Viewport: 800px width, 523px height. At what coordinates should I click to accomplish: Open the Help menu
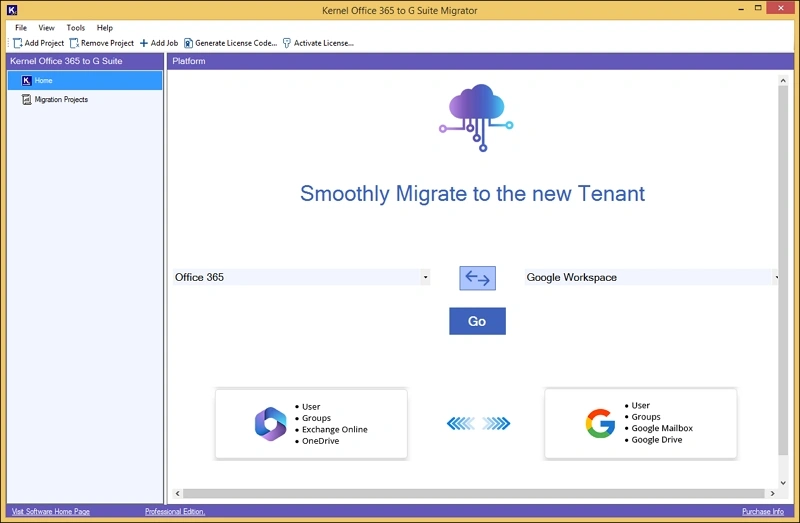[105, 28]
